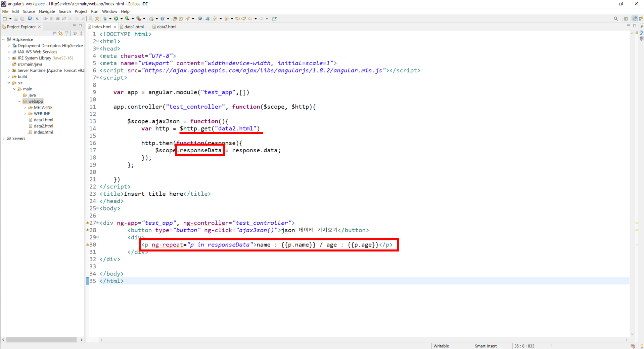Image resolution: width=644 pixels, height=349 pixels.
Task: Minimize the Project Explorer view
Action: coord(74,26)
